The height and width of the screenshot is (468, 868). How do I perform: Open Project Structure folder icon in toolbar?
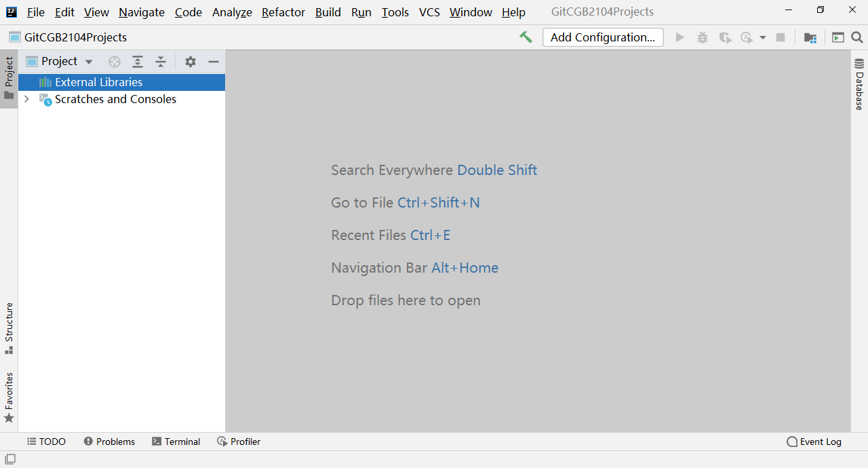click(x=810, y=37)
